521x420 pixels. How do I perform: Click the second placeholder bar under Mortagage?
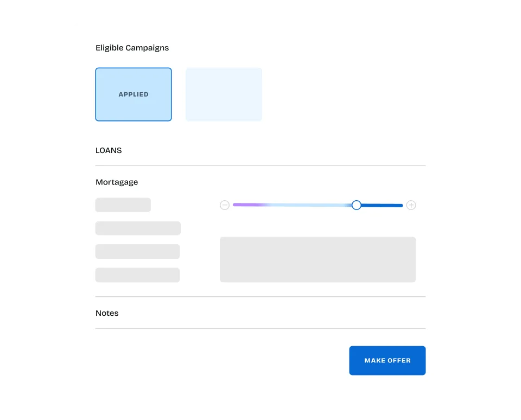pyautogui.click(x=138, y=228)
